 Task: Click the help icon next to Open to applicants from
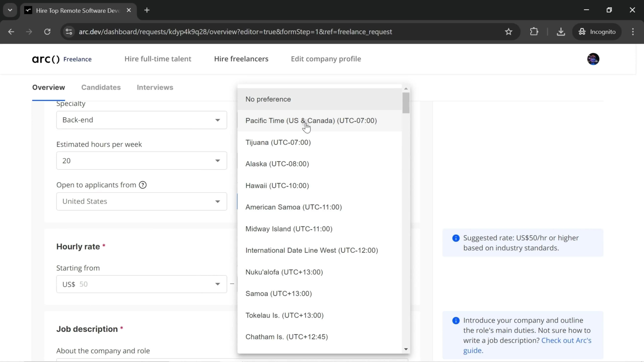143,185
